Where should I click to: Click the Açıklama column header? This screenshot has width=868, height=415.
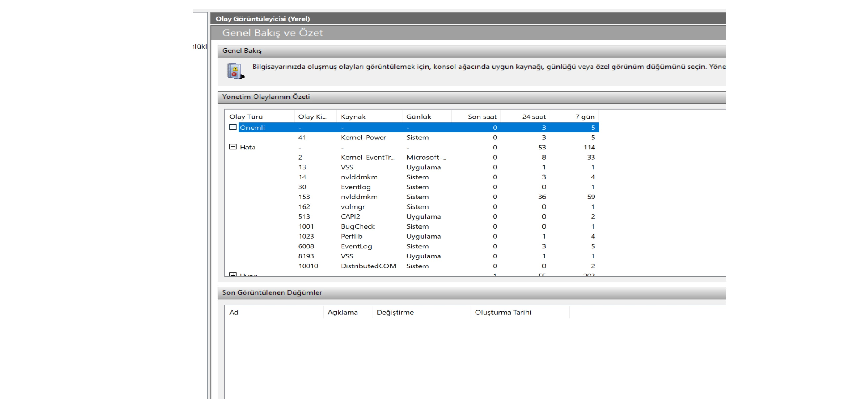348,312
